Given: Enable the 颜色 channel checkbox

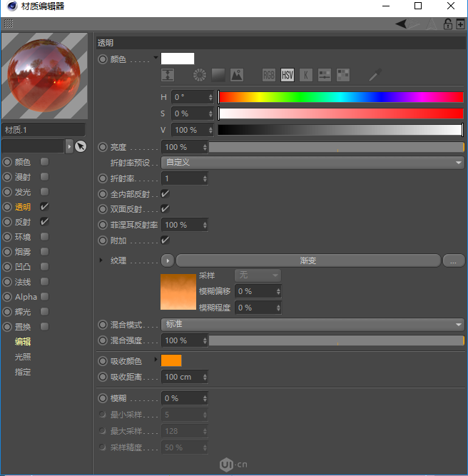Looking at the screenshot, I should pyautogui.click(x=45, y=162).
